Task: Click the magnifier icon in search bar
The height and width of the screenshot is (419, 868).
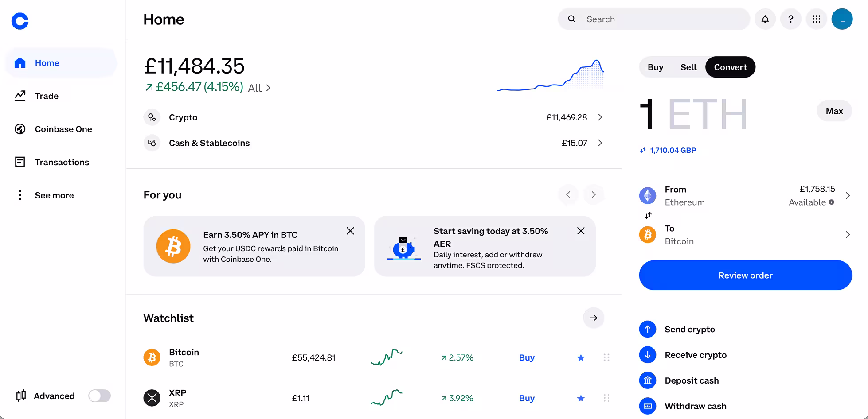Action: click(572, 19)
